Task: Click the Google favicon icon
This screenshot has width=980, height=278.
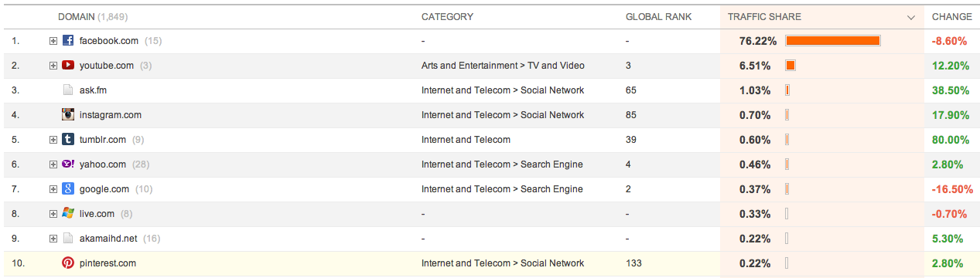Action: (x=68, y=189)
